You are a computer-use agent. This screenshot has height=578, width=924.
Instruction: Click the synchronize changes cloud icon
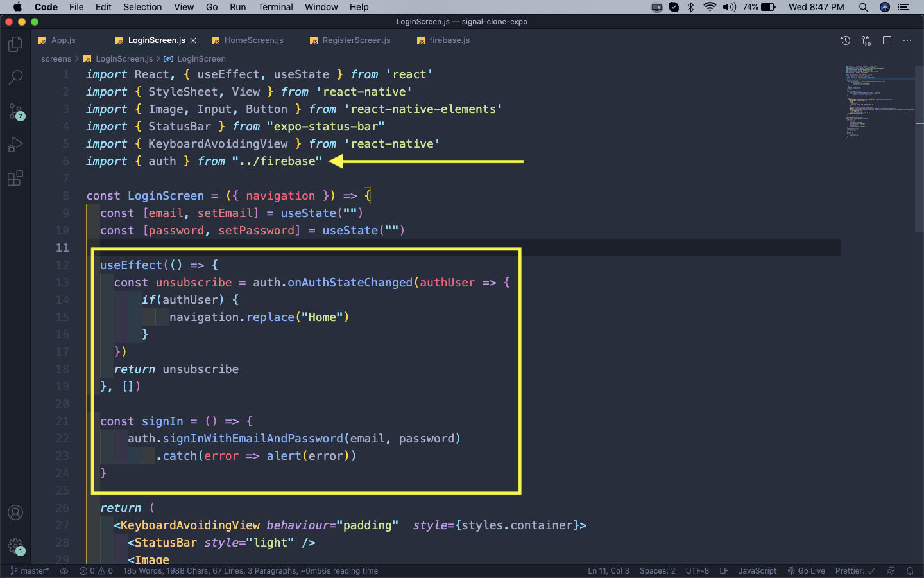click(64, 571)
